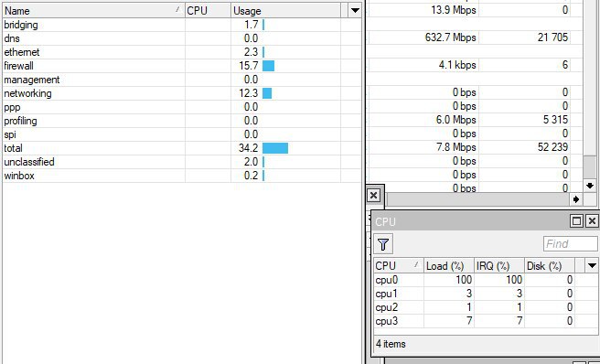The image size is (600, 364).
Task: Select the management row
Action: (x=182, y=80)
